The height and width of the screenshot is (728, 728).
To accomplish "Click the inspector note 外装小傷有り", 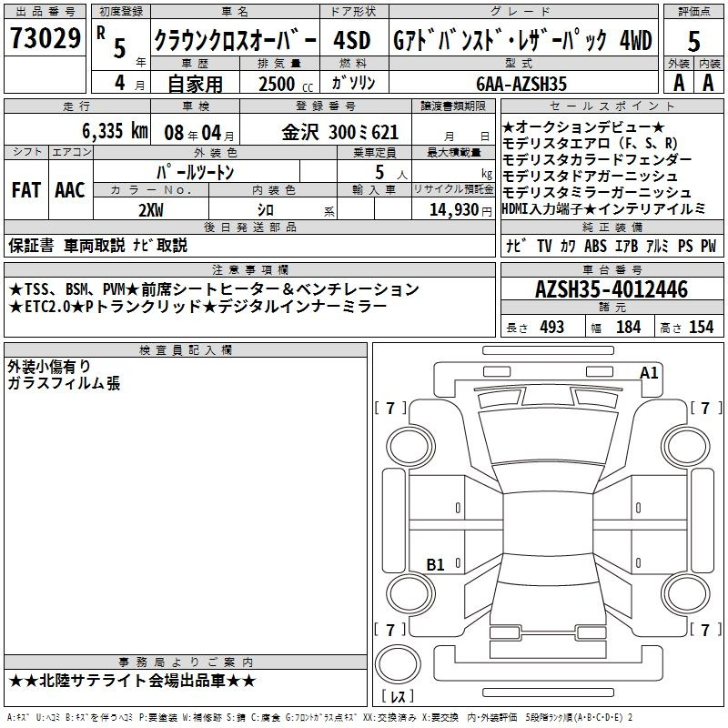I will coord(48,366).
